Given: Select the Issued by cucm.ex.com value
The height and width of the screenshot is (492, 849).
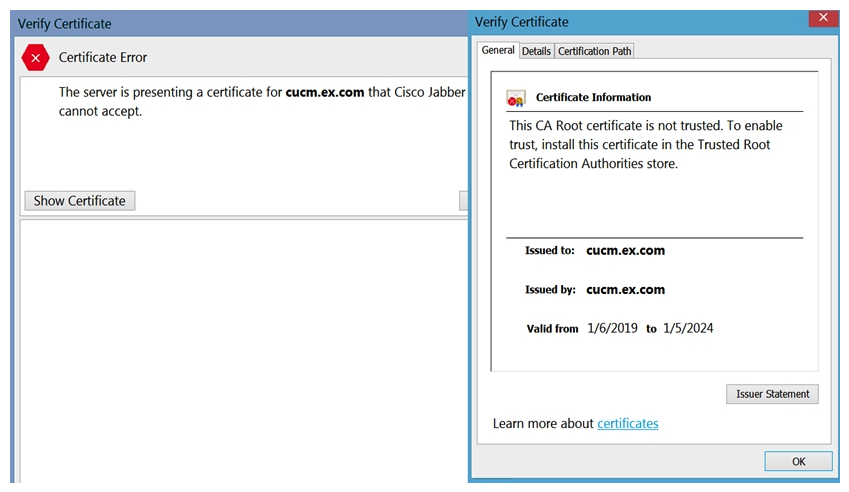Looking at the screenshot, I should tap(625, 290).
